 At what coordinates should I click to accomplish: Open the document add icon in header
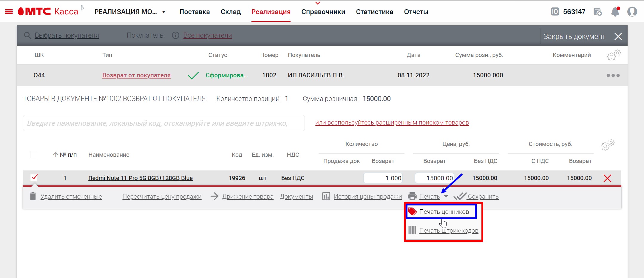pyautogui.click(x=597, y=12)
